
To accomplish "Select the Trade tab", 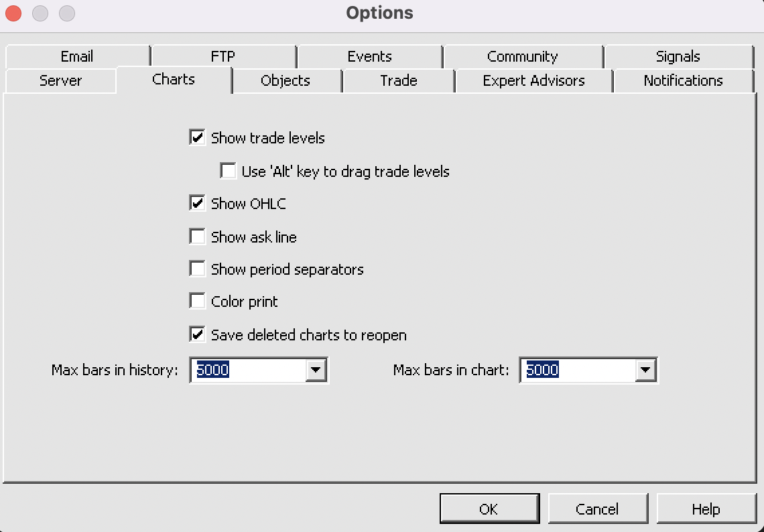I will (x=399, y=81).
